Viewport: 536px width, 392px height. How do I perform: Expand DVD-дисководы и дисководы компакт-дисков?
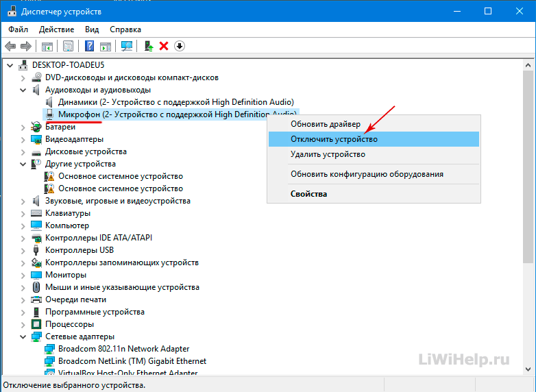coord(23,78)
